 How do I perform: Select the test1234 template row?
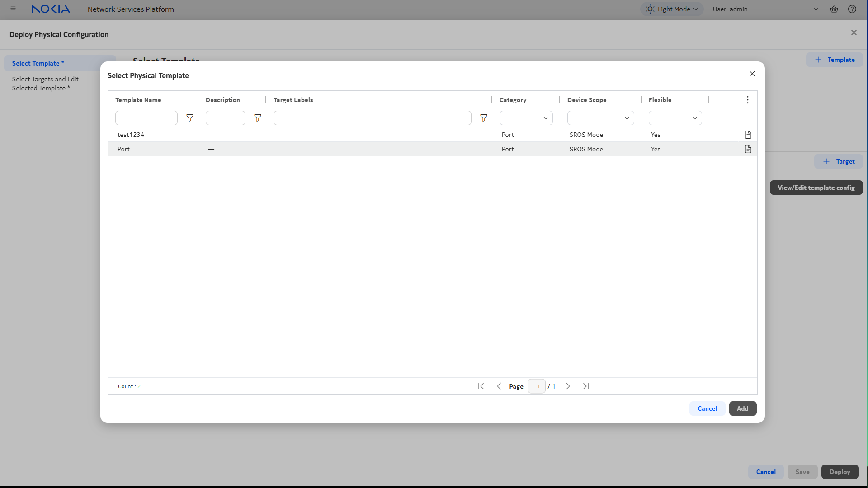coord(131,135)
